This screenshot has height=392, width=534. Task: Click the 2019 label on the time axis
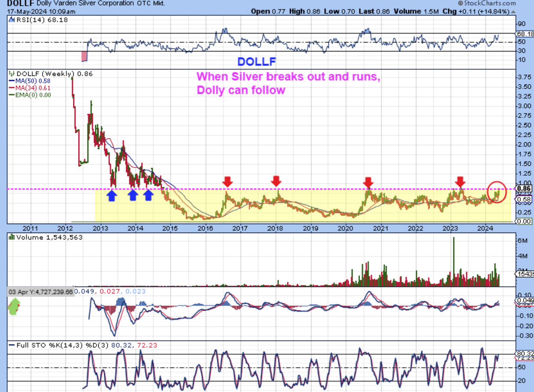click(311, 228)
